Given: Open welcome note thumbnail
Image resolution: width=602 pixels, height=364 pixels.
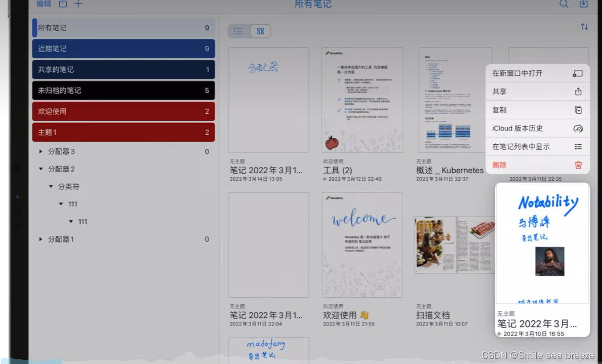Looking at the screenshot, I should (362, 245).
